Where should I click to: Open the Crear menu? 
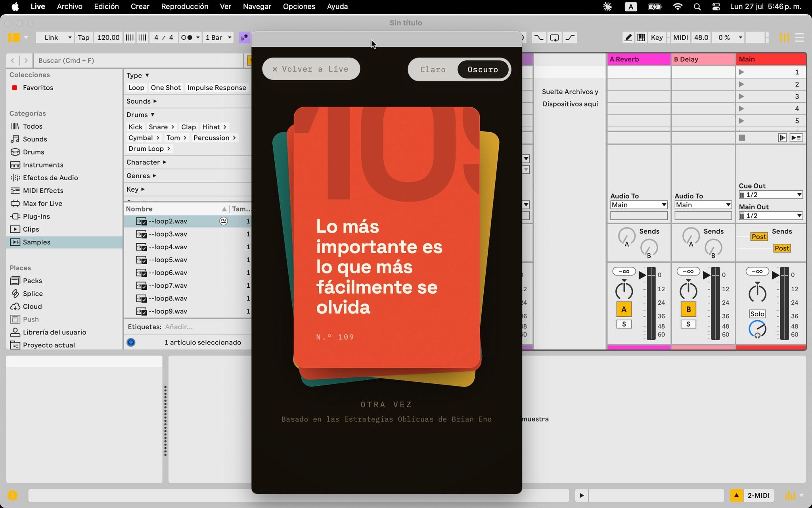(x=140, y=6)
